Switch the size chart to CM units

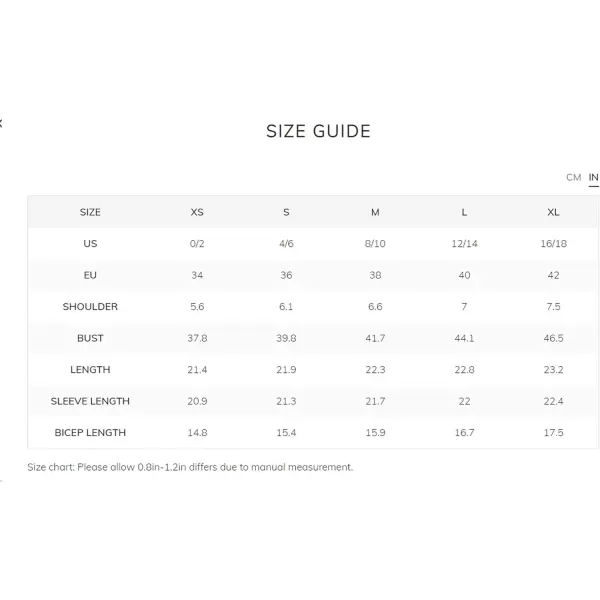click(573, 178)
